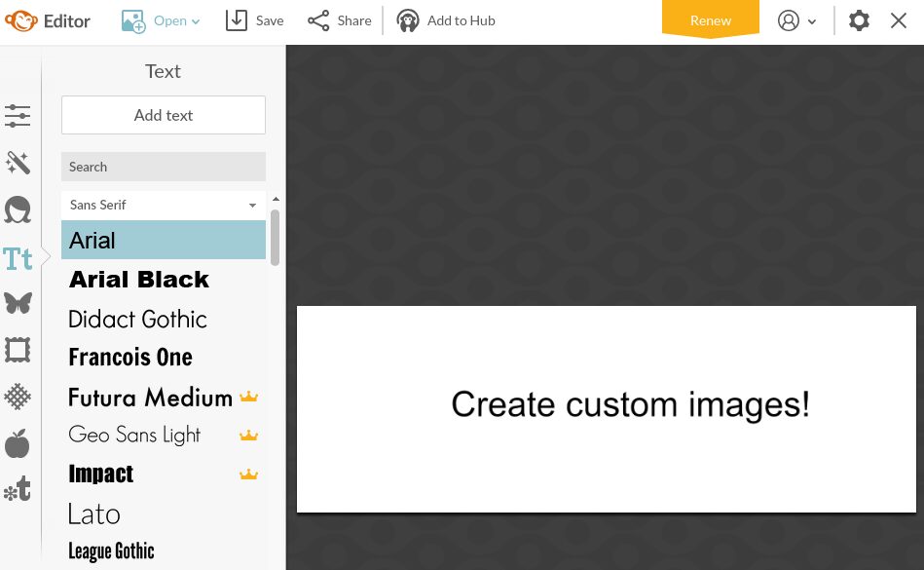Click the PicMonkey Editor logo
Viewport: 924px width, 570px height.
click(47, 21)
